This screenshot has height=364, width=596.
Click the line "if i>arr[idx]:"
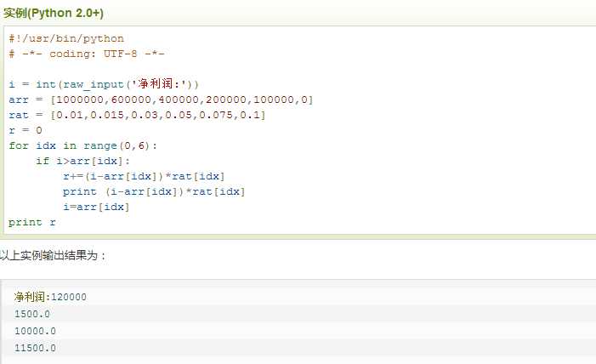[82, 161]
